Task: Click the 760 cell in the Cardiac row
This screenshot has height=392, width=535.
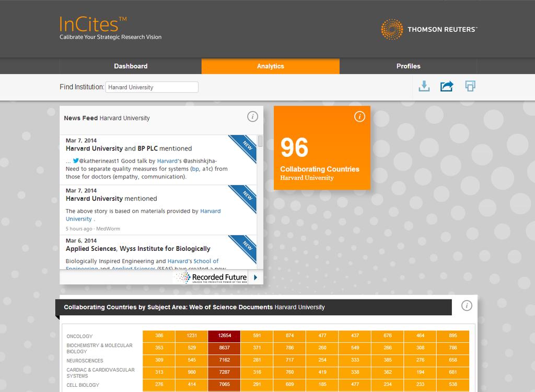Action: 289,372
